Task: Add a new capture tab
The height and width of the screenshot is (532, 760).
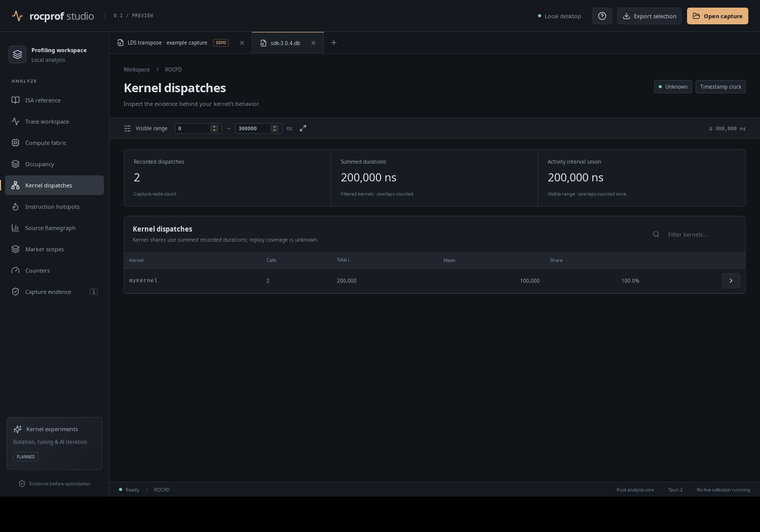Action: [x=333, y=43]
